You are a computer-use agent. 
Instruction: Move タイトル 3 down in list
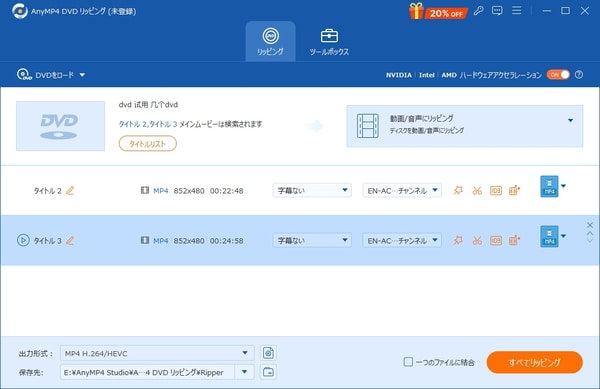coord(590,240)
